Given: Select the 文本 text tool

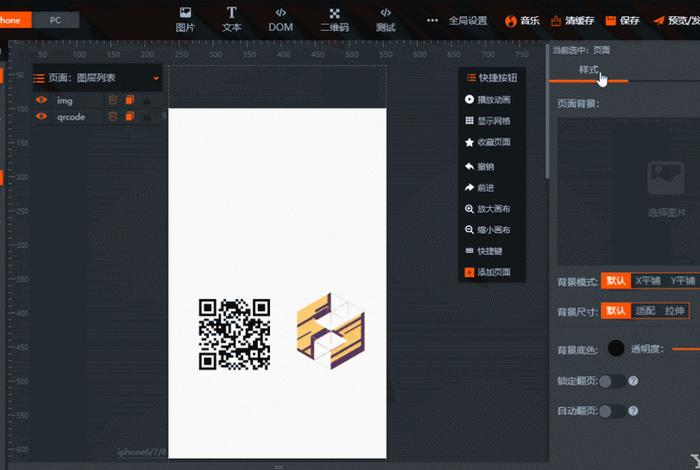Looking at the screenshot, I should [x=231, y=19].
